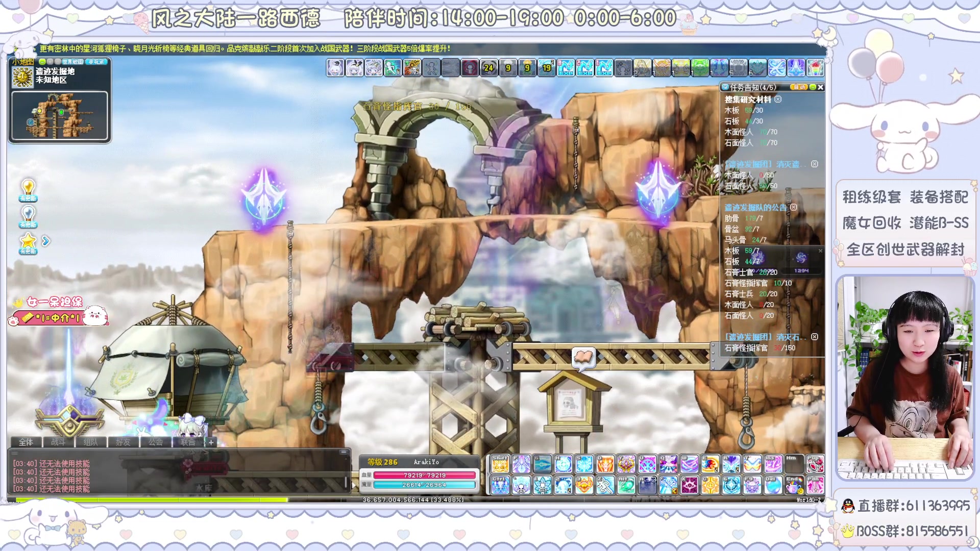
Task: Collapse the chat window minus button
Action: [344, 452]
